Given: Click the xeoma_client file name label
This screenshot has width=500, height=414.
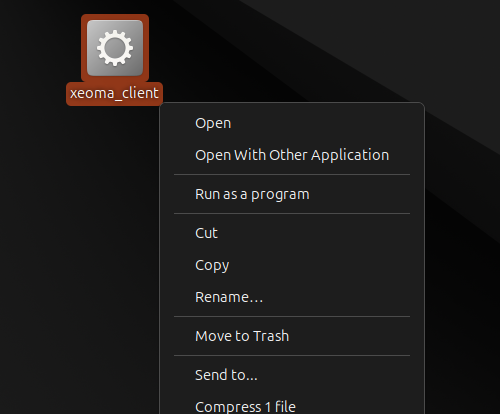Looking at the screenshot, I should coord(114,93).
